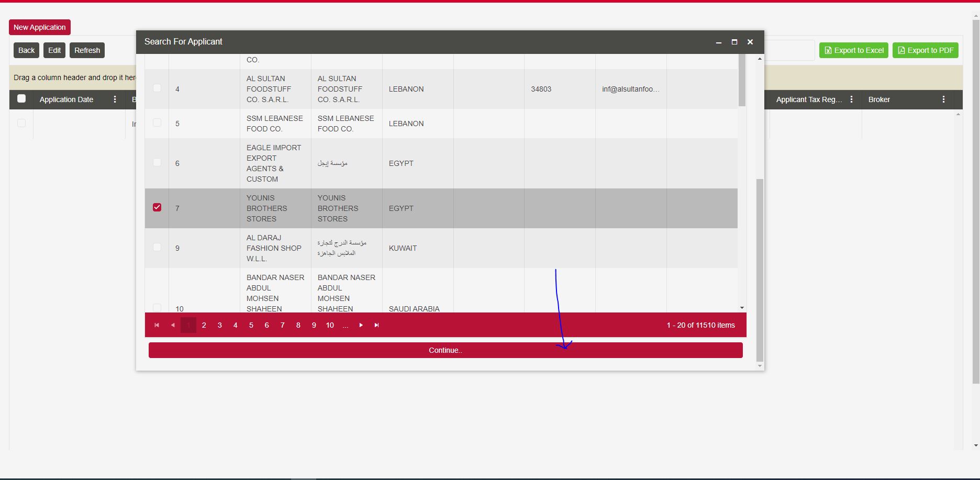The width and height of the screenshot is (980, 480).
Task: Go to next page in pager
Action: [x=361, y=325]
